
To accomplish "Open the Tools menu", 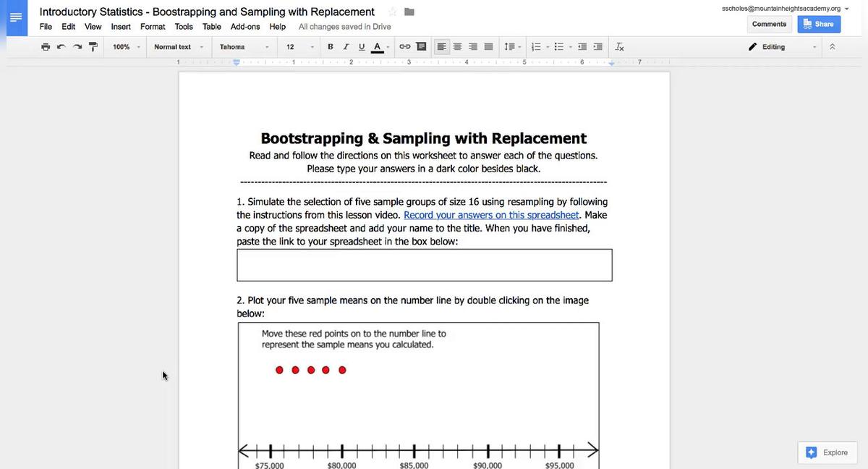I will [184, 27].
